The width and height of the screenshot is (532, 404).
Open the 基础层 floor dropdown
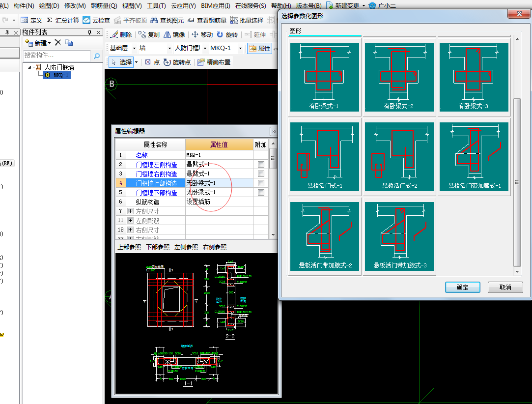coord(135,49)
